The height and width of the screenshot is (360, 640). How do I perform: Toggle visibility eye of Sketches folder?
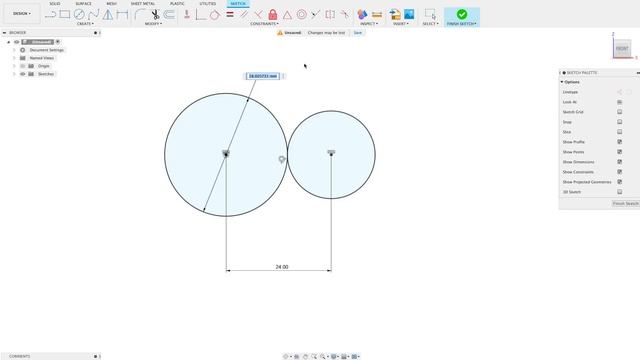pos(23,74)
